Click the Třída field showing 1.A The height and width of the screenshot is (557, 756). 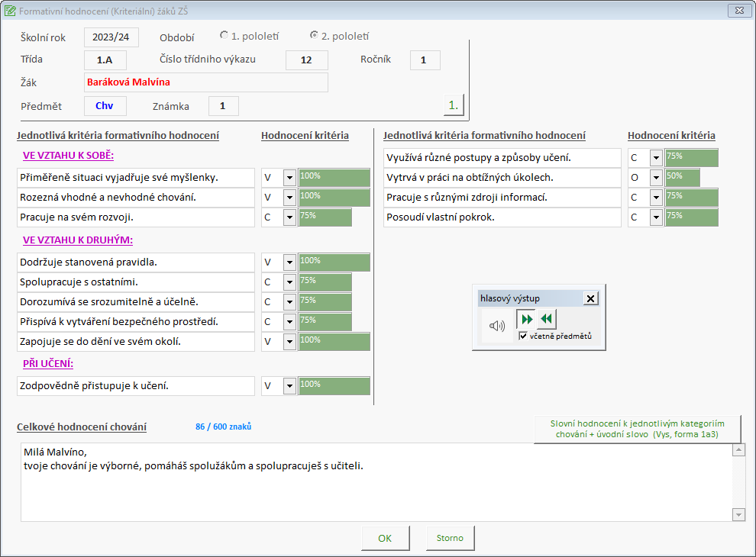coord(105,60)
